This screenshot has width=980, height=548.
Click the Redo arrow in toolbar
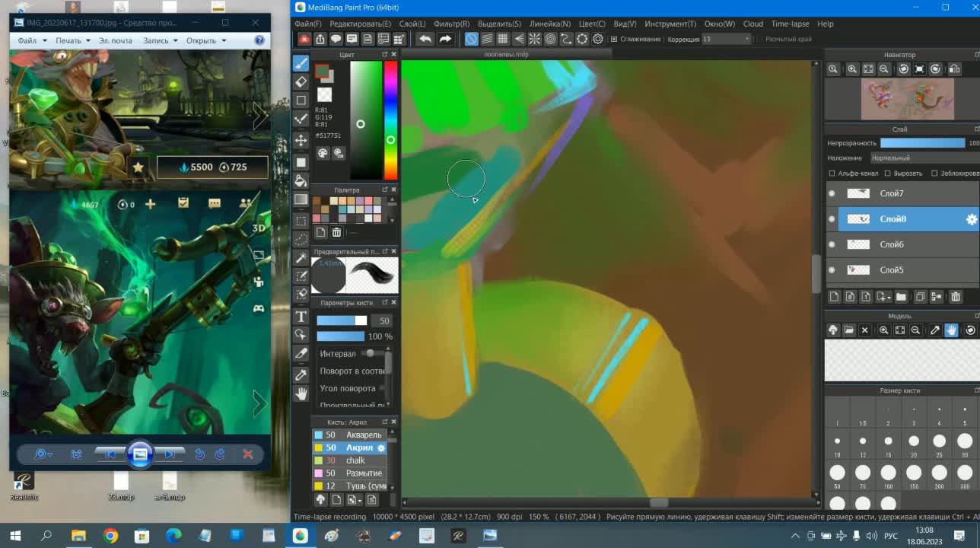point(445,39)
